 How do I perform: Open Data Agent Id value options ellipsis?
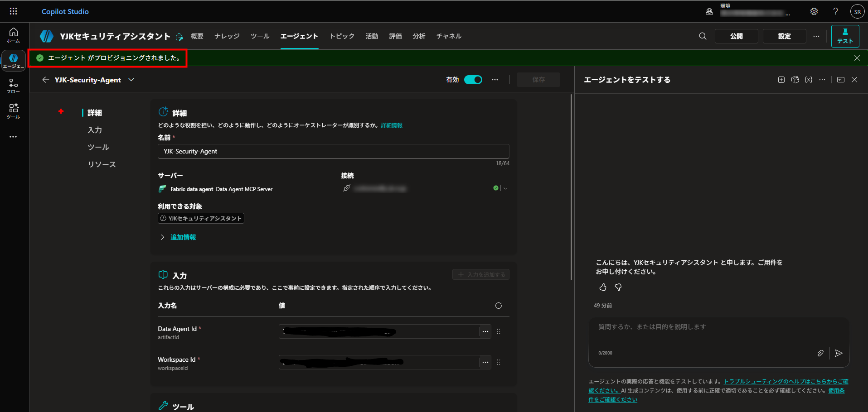pyautogui.click(x=485, y=331)
